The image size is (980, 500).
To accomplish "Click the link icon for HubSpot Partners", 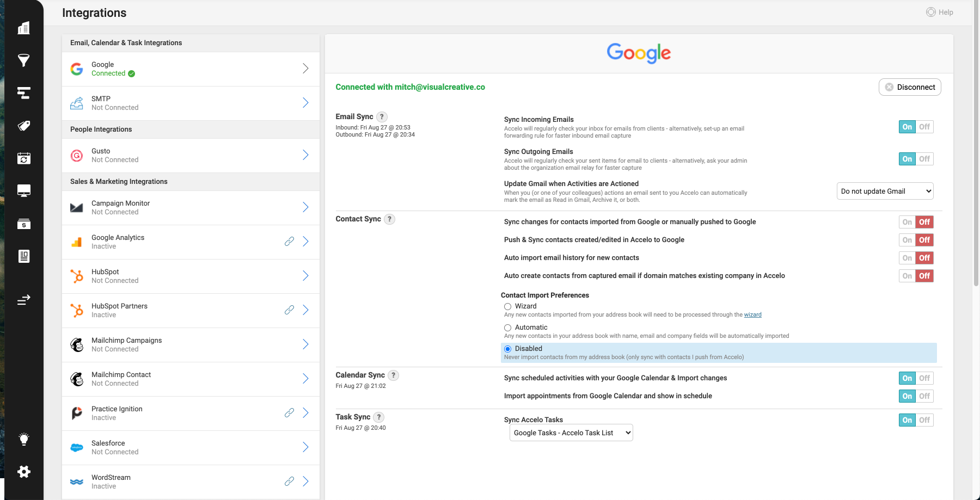I will [289, 310].
